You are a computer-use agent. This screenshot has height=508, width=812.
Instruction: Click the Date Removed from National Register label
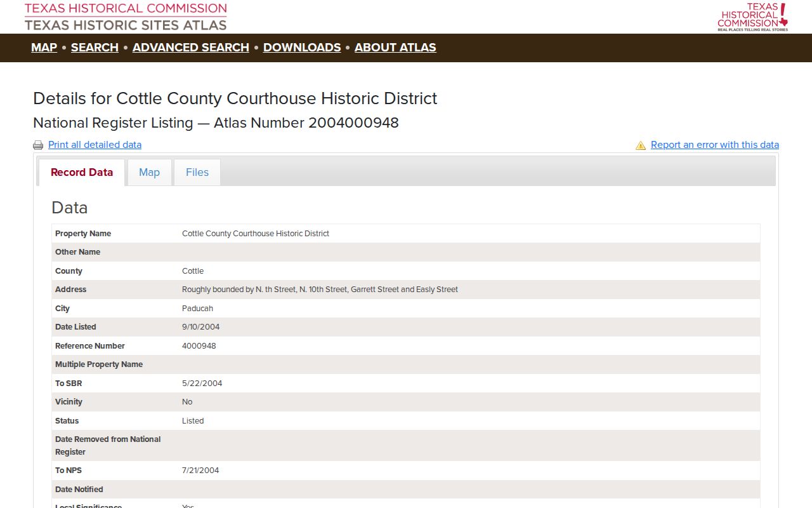[108, 446]
